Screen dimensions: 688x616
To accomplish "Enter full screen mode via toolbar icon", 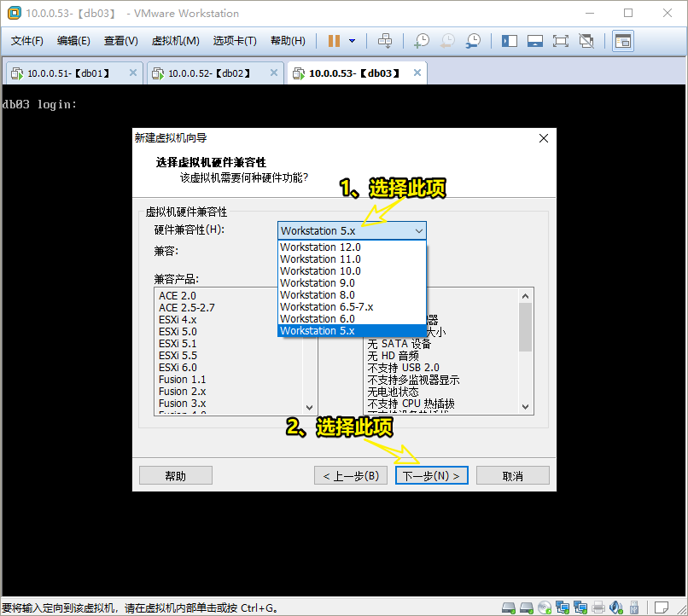I will click(560, 40).
